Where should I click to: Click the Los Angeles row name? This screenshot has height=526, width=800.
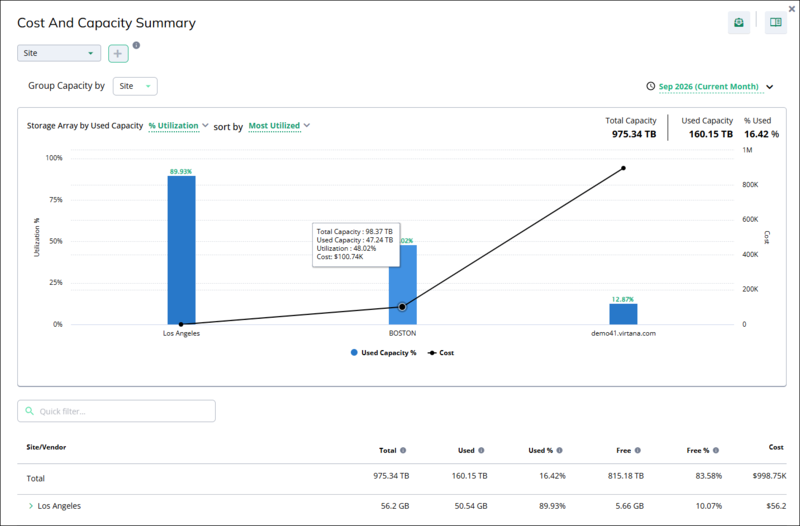click(x=59, y=506)
